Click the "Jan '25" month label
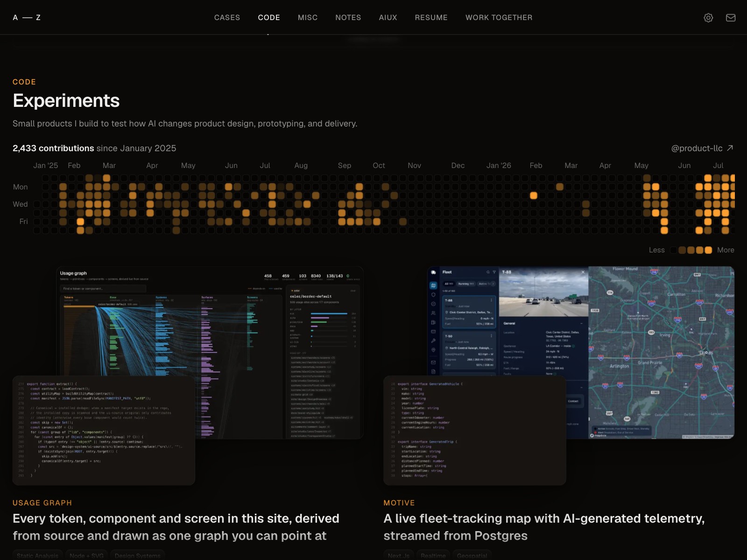The width and height of the screenshot is (747, 560). 46,165
